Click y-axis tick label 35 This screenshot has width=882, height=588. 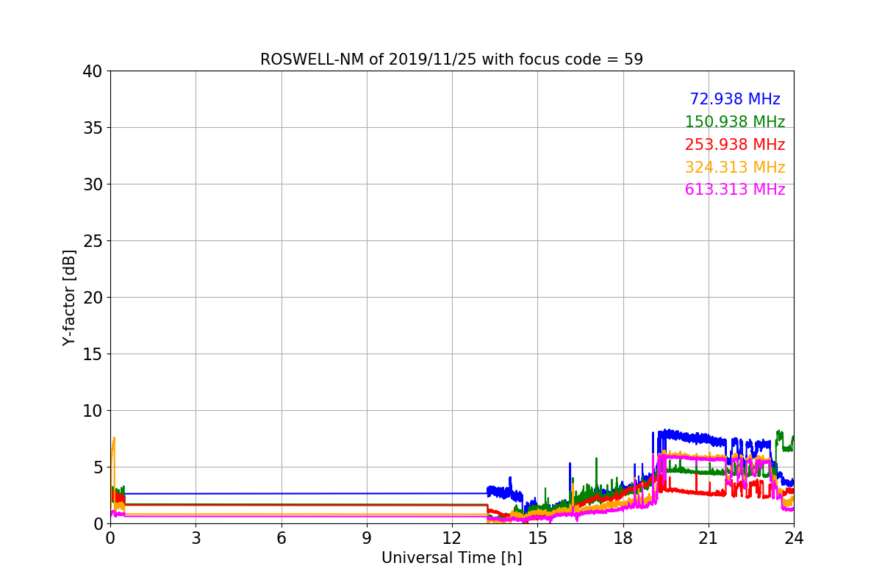[93, 128]
